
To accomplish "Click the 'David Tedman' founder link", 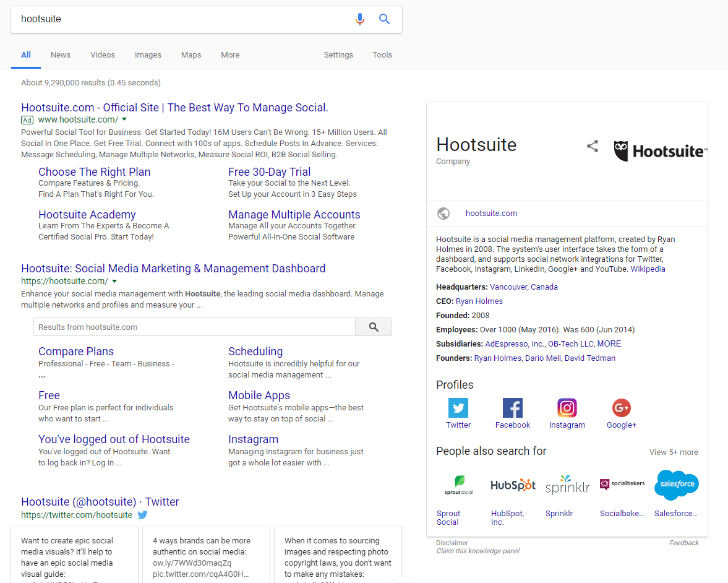I will pyautogui.click(x=590, y=358).
